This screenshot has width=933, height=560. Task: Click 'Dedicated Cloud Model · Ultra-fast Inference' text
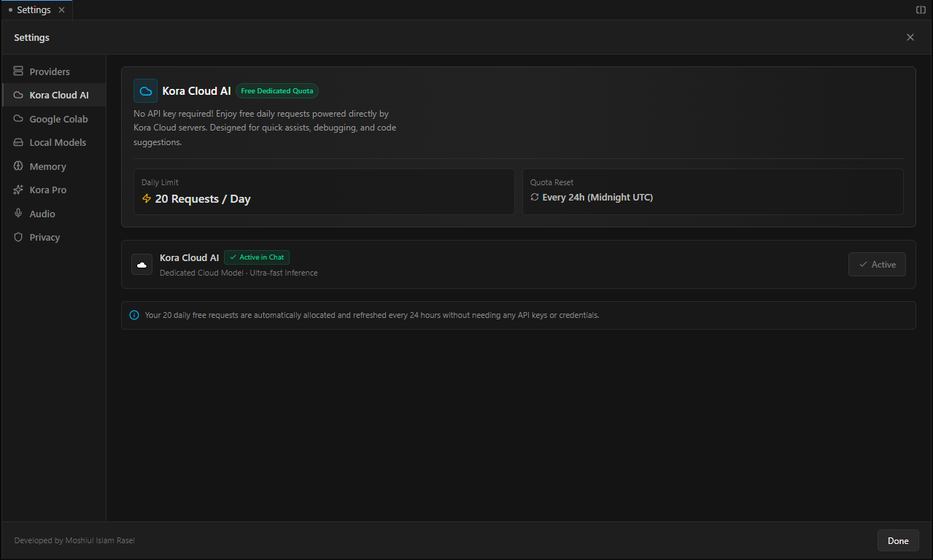pyautogui.click(x=239, y=273)
